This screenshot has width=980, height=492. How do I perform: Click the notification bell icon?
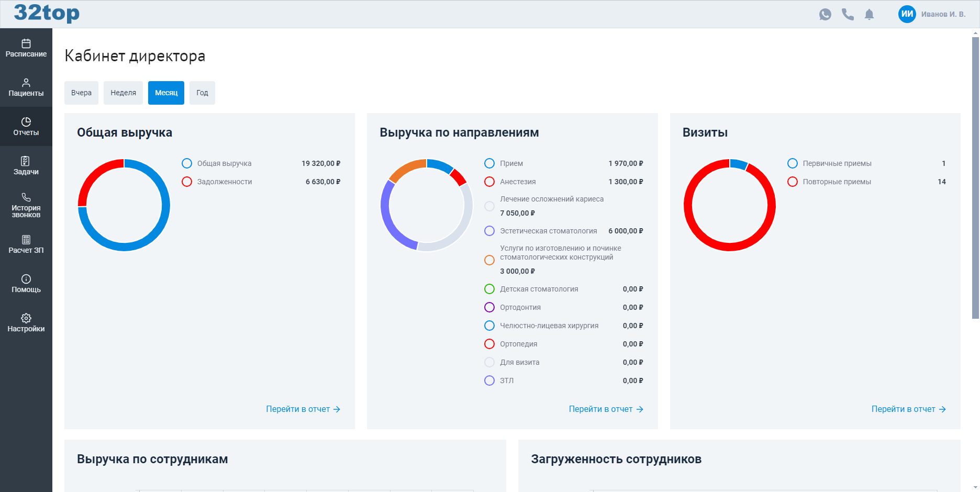click(x=869, y=14)
